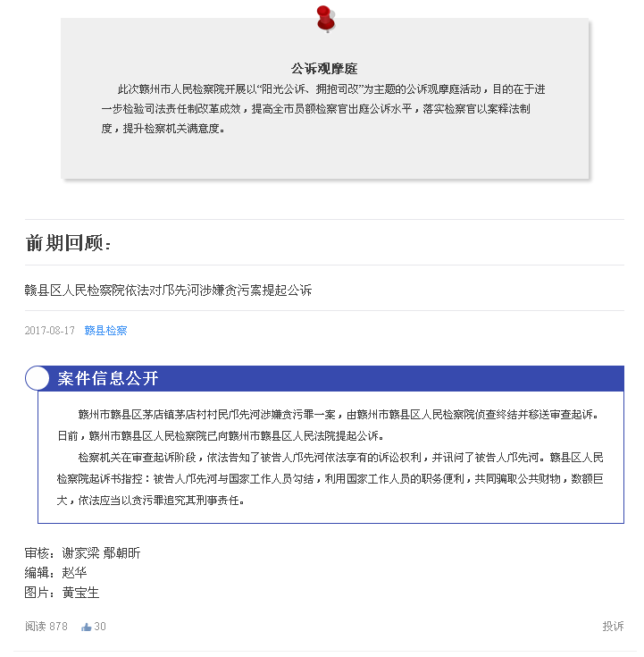Screen dimensions: 644x657
Task: Click the paragraph beginning 赣州市赣县区茅店镇
Action: 330,425
